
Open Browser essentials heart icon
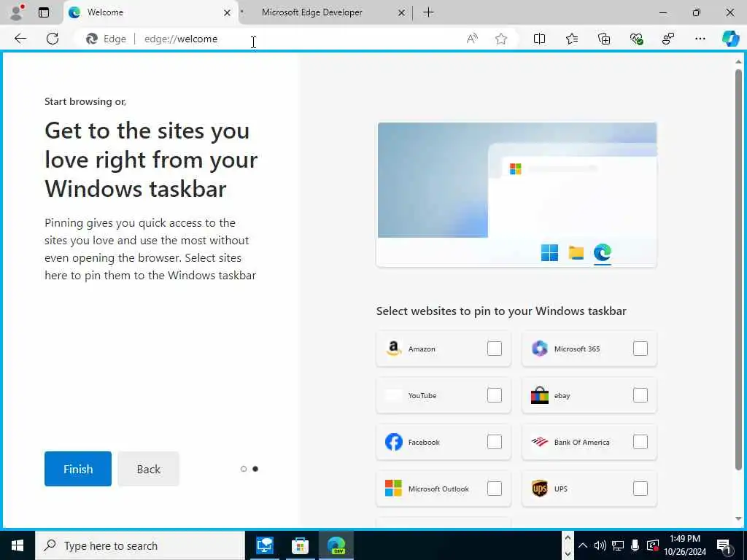click(636, 39)
